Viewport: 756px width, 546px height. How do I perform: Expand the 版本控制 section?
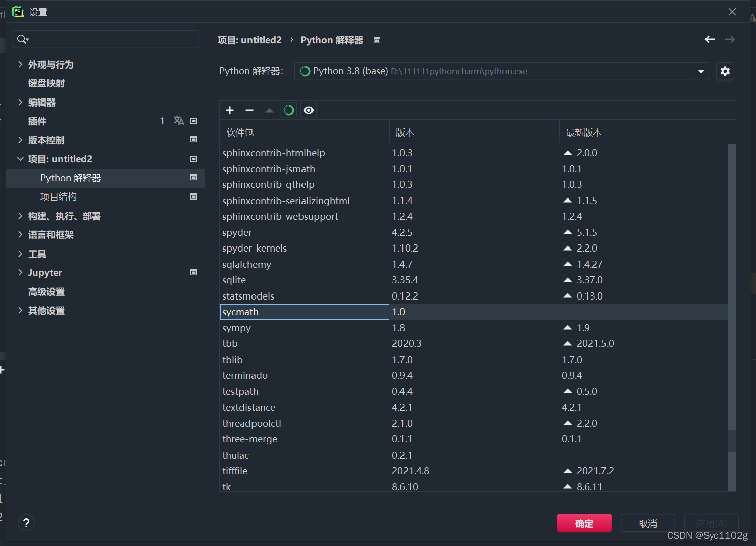[20, 140]
